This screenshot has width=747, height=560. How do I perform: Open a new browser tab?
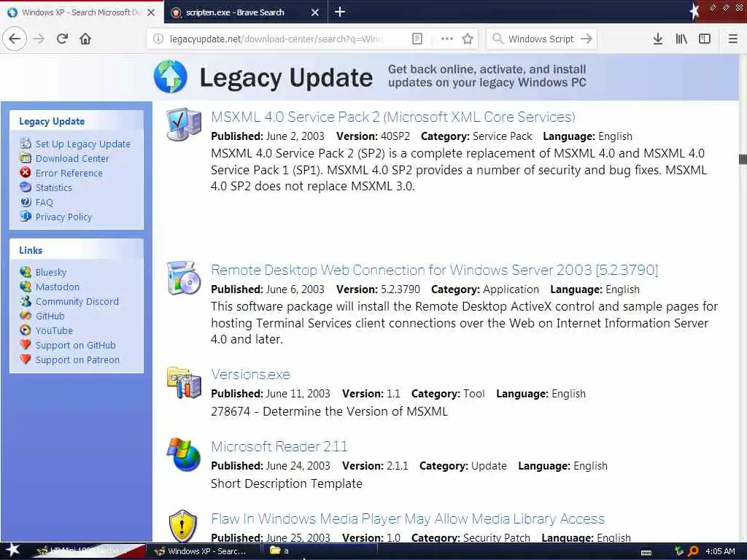(340, 12)
